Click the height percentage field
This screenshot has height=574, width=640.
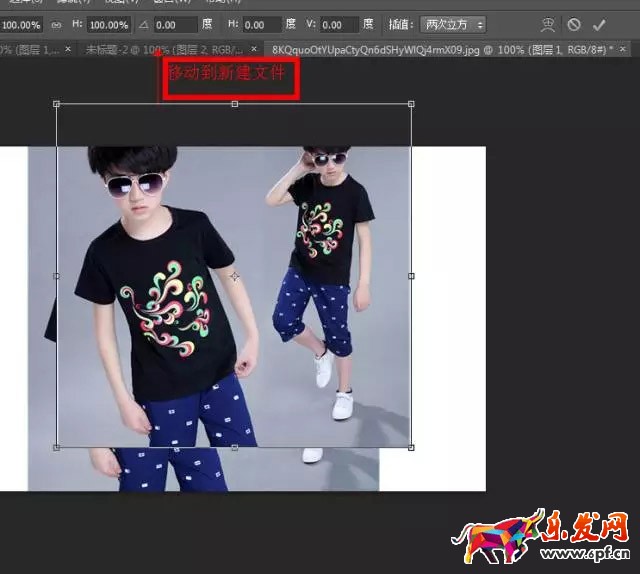click(x=108, y=24)
